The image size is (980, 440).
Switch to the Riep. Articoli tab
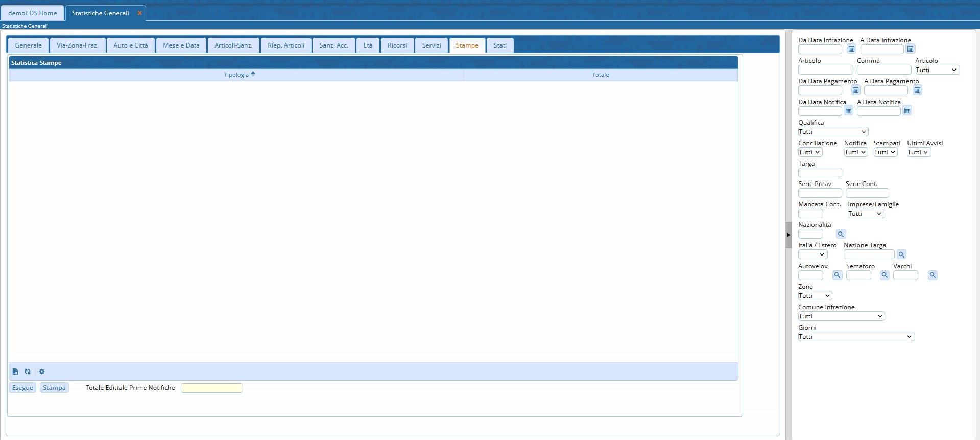(286, 45)
